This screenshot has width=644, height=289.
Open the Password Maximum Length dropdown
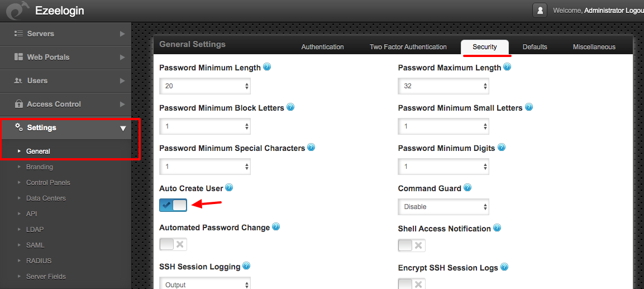(443, 86)
